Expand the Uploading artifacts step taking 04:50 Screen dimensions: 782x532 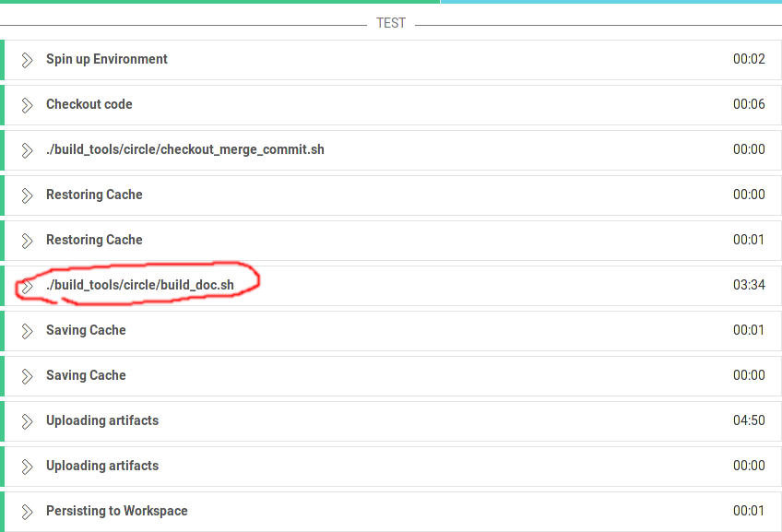[x=27, y=421]
